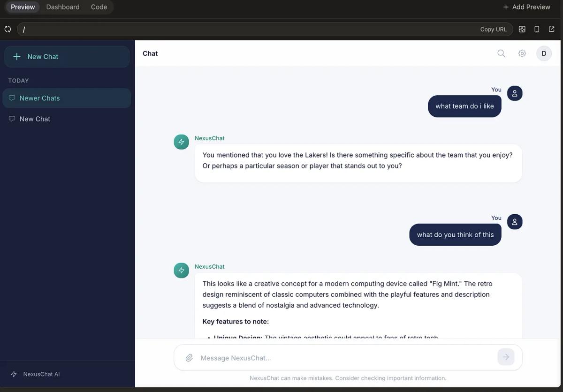Switch to the Code tab

click(x=99, y=7)
